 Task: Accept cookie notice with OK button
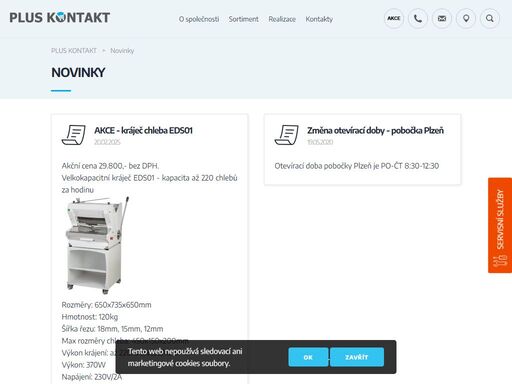tap(308, 357)
